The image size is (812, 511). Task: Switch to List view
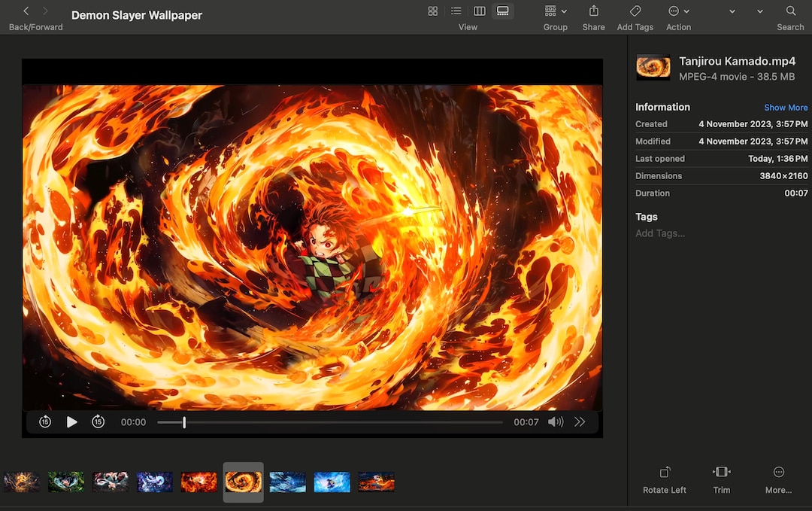456,11
